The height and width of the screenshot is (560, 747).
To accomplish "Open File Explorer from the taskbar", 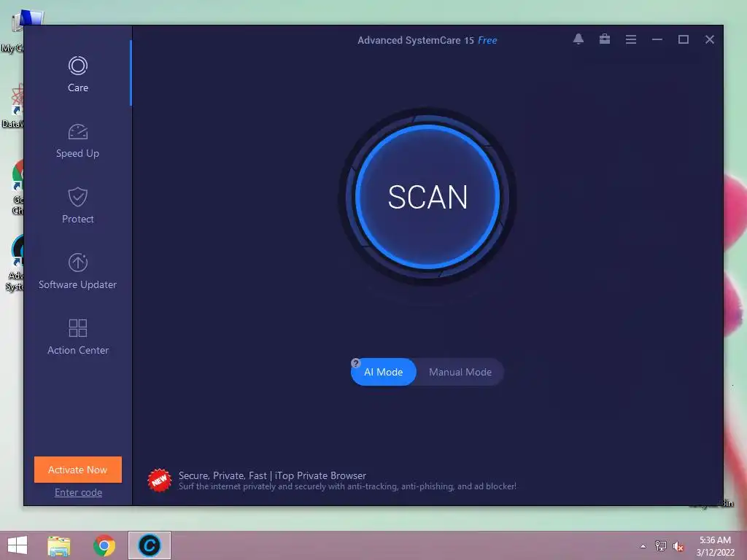I will pos(58,545).
